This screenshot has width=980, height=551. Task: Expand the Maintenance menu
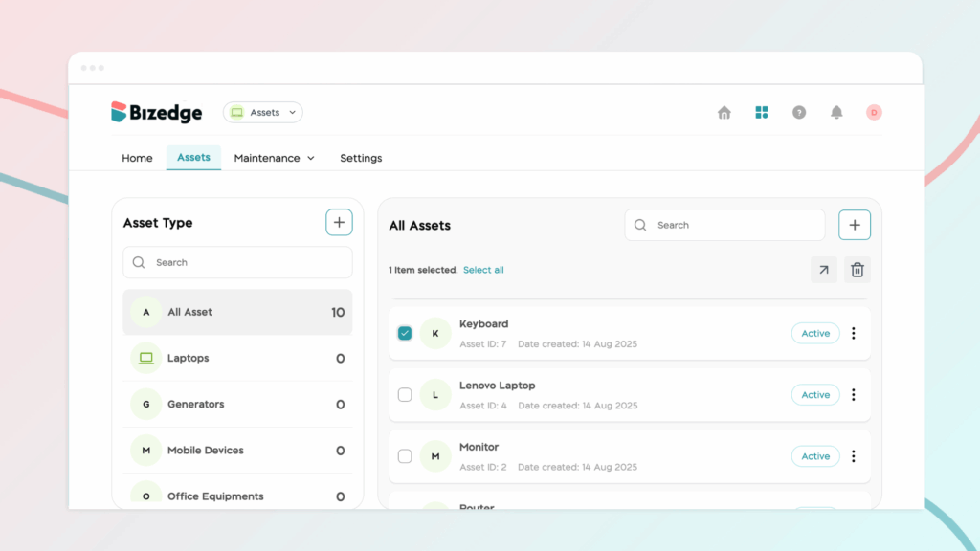[274, 158]
